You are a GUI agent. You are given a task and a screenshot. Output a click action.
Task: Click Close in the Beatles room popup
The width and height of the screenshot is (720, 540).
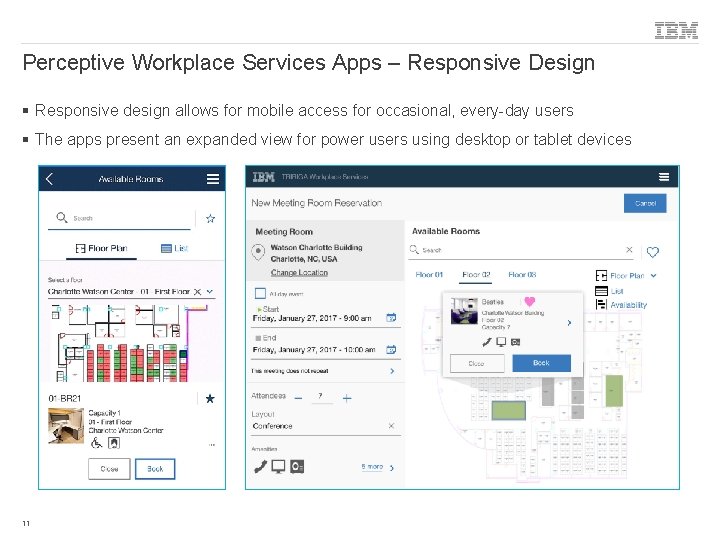pos(477,363)
